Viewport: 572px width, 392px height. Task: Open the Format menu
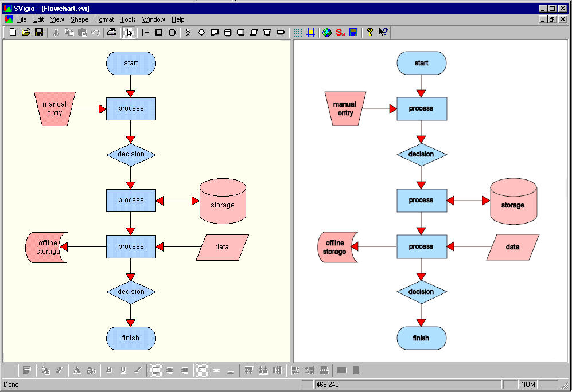[104, 19]
